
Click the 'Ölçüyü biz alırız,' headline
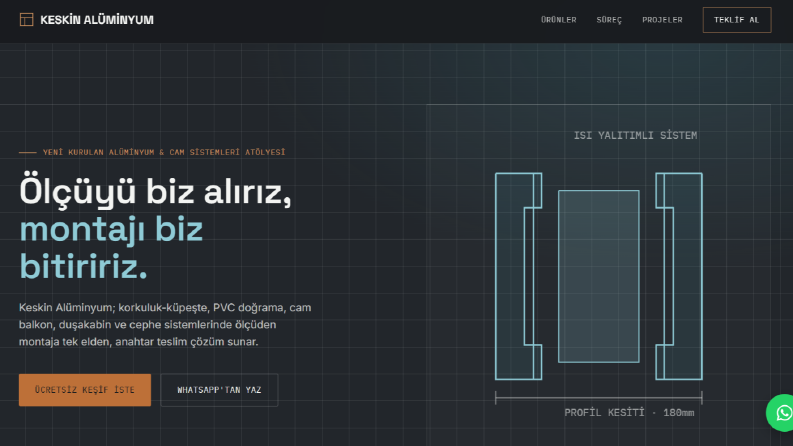pyautogui.click(x=155, y=192)
